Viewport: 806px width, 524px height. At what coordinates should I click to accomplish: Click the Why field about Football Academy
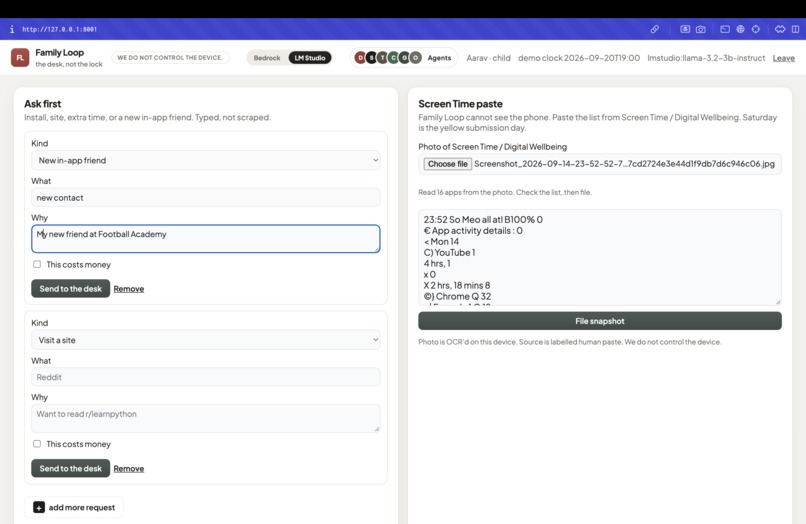coord(206,239)
